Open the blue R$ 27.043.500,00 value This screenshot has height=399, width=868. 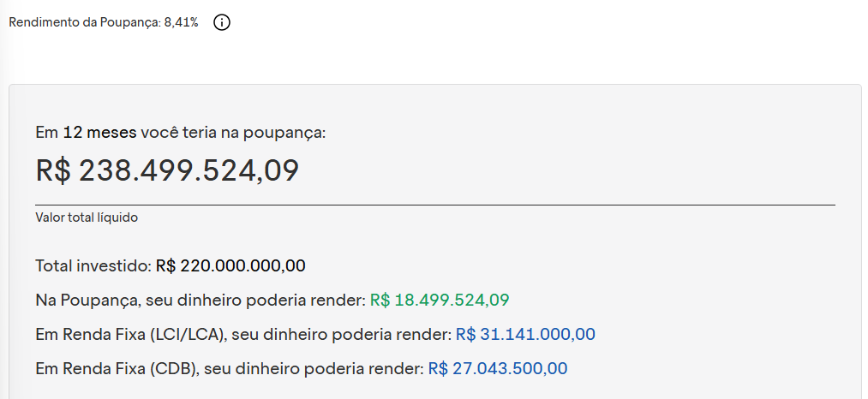coord(497,369)
